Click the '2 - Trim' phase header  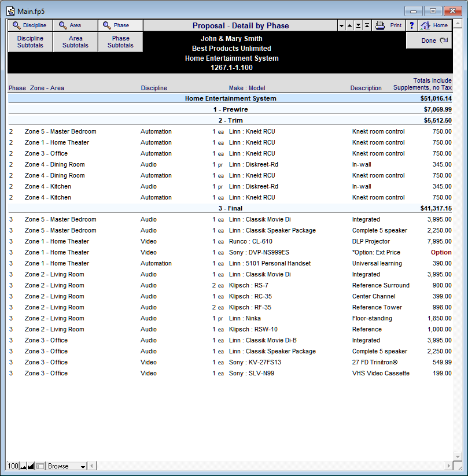(230, 120)
